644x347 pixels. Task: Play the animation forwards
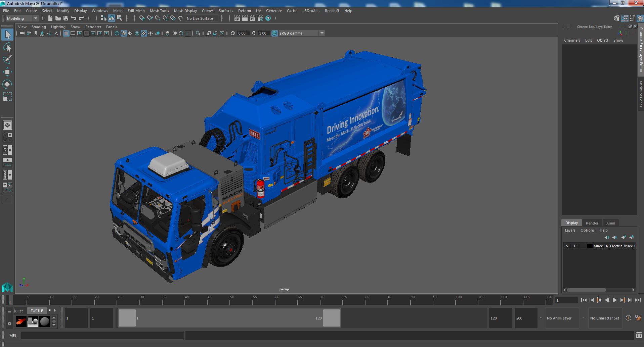click(614, 300)
